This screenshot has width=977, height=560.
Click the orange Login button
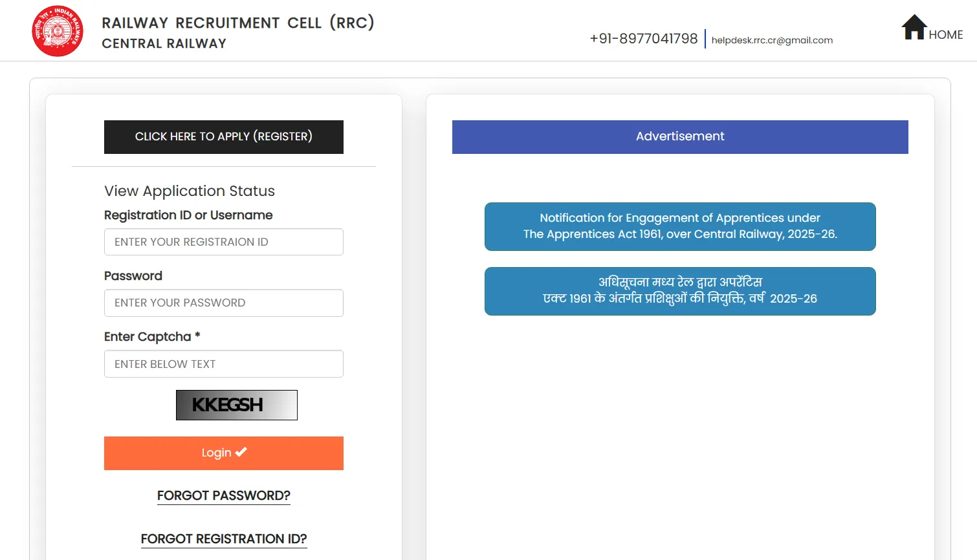pyautogui.click(x=224, y=453)
